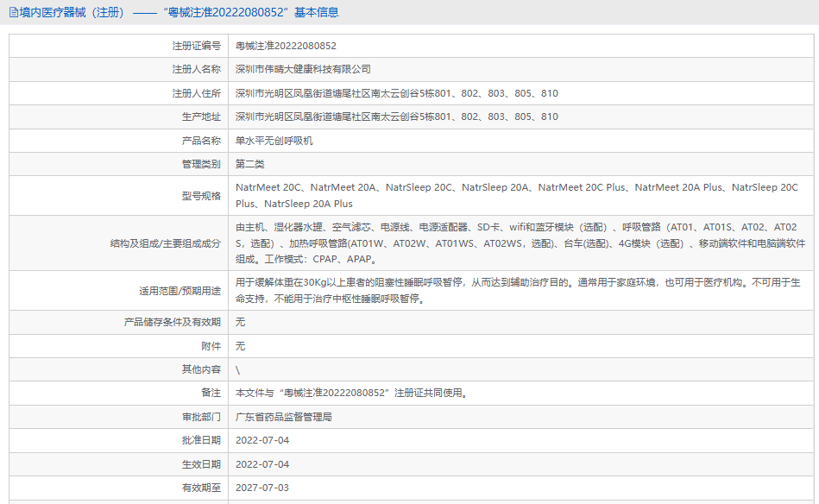Click the expiry date 2027-07-03
The width and height of the screenshot is (819, 504).
[262, 488]
